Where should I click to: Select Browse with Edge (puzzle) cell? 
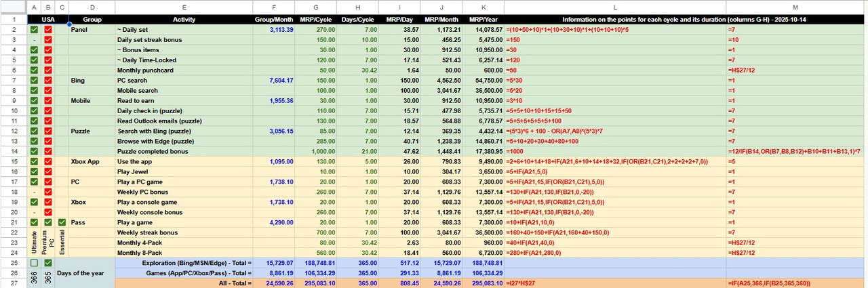(x=184, y=141)
